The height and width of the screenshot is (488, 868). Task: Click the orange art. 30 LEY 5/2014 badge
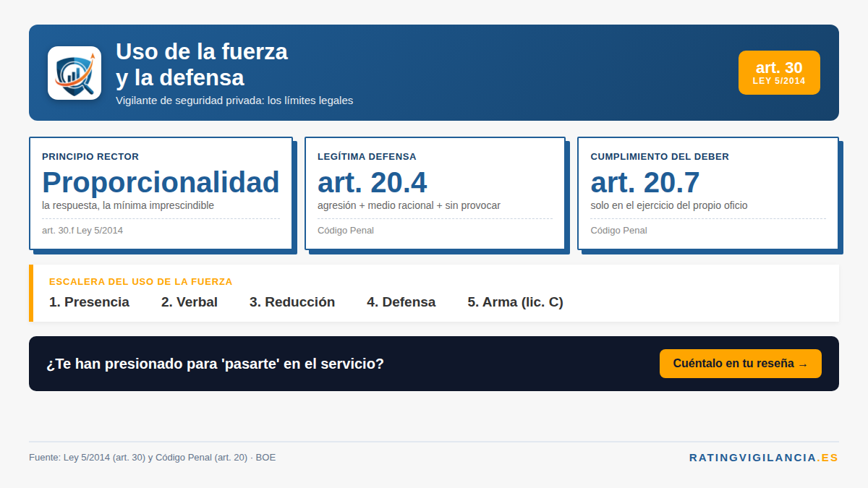(779, 72)
